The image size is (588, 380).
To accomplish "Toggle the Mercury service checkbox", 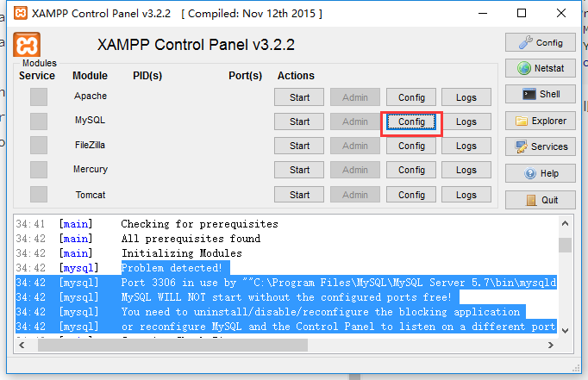I will (39, 170).
